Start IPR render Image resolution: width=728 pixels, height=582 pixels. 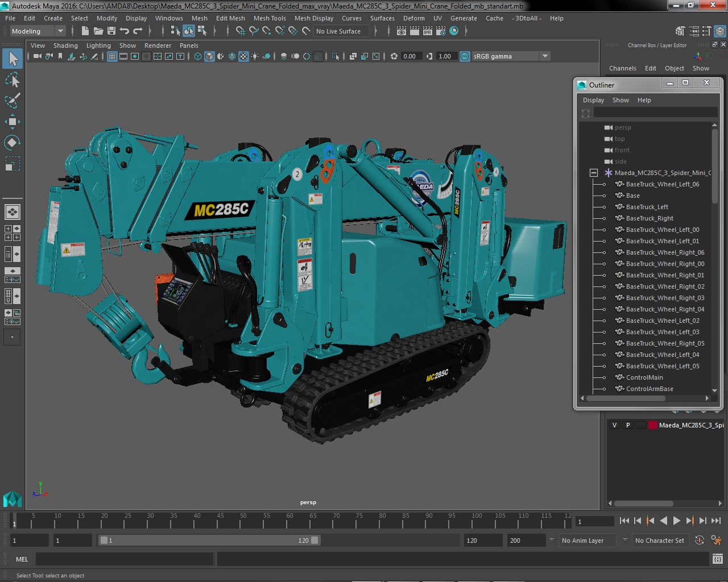[x=428, y=31]
